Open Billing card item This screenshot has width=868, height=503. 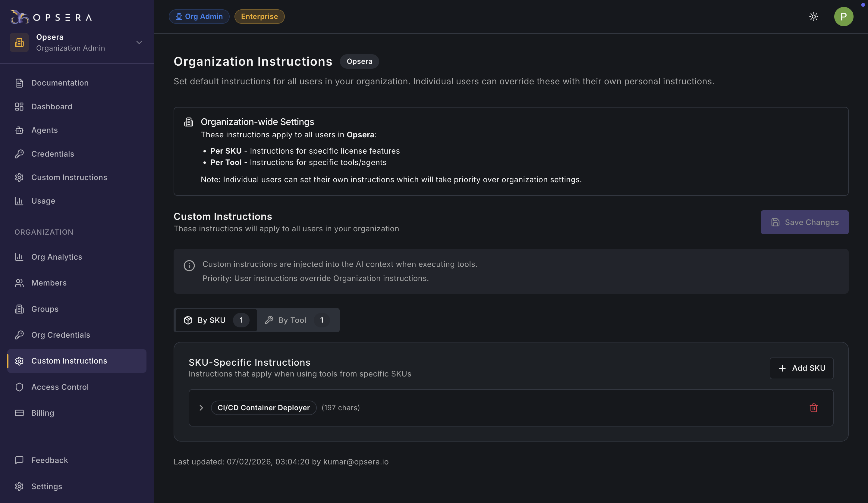42,413
